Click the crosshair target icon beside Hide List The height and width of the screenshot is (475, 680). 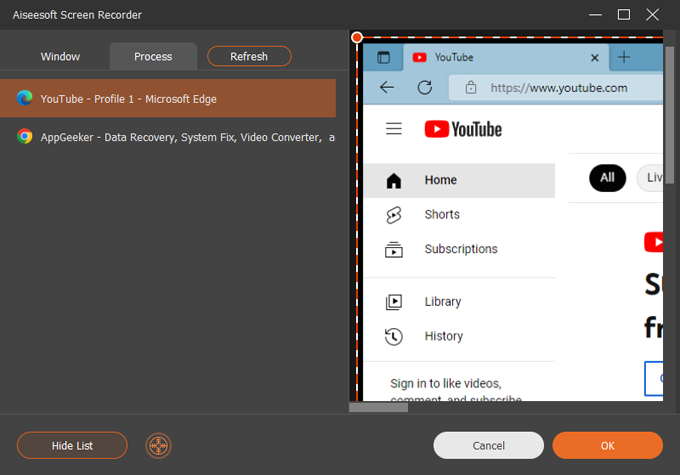[158, 445]
